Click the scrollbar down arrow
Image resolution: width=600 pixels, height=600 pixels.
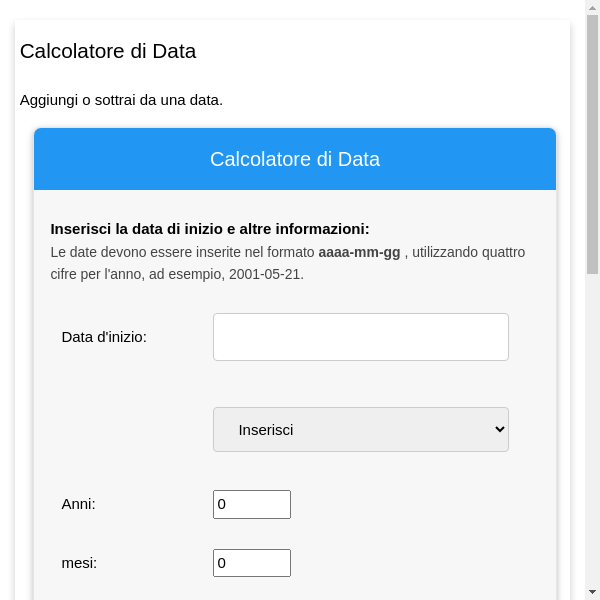[x=592, y=592]
